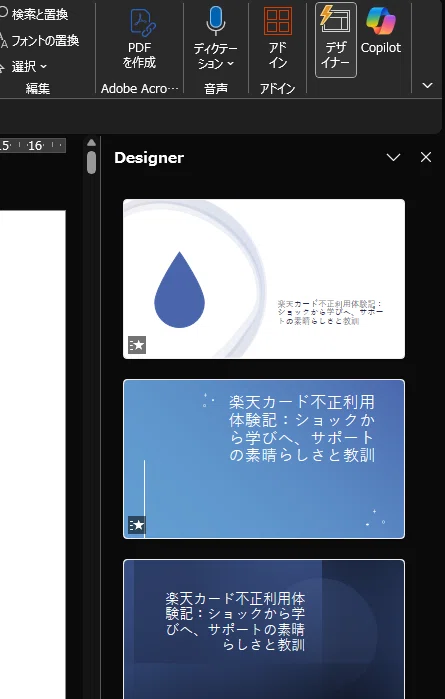Close the Designer pane
The height and width of the screenshot is (699, 445).
tap(426, 157)
